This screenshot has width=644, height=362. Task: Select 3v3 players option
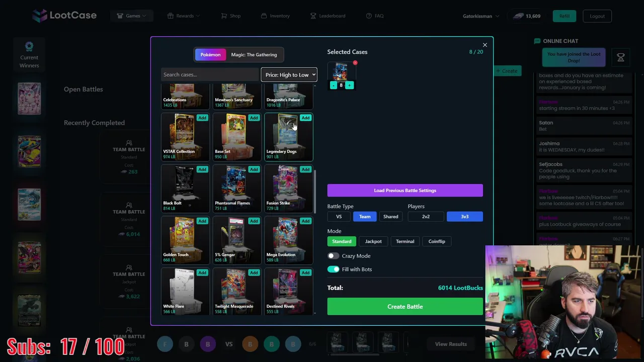464,217
